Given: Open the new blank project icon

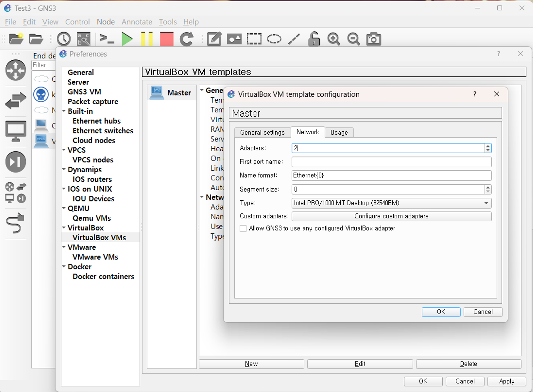Looking at the screenshot, I should [x=16, y=39].
